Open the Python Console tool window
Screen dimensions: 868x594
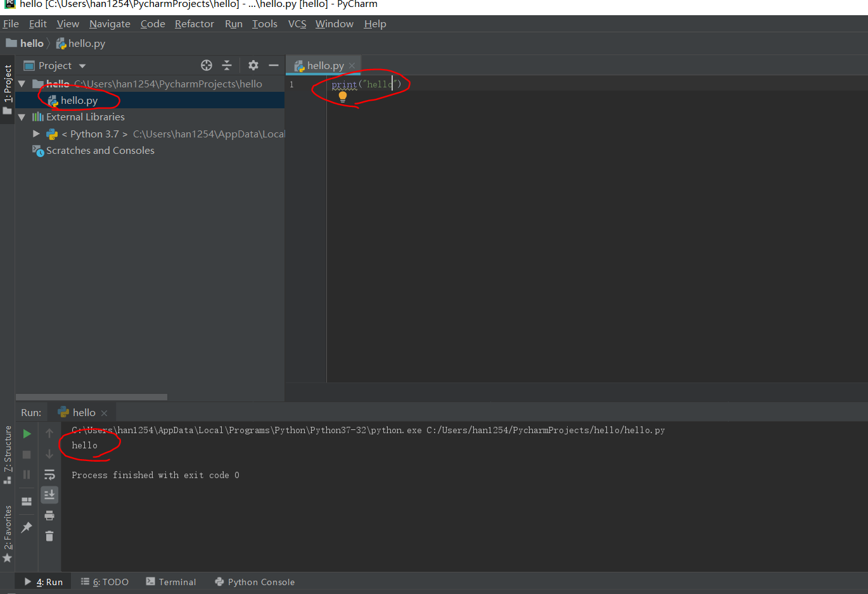(x=255, y=582)
